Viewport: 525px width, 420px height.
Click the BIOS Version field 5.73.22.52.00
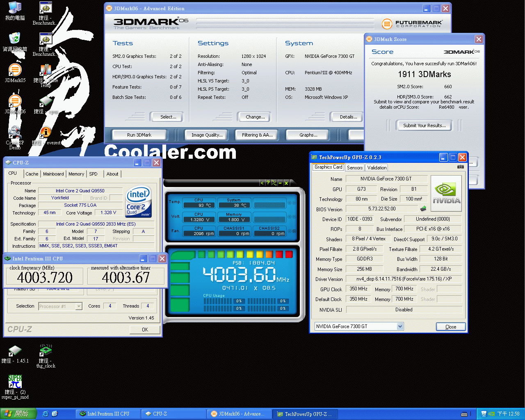tap(382, 209)
